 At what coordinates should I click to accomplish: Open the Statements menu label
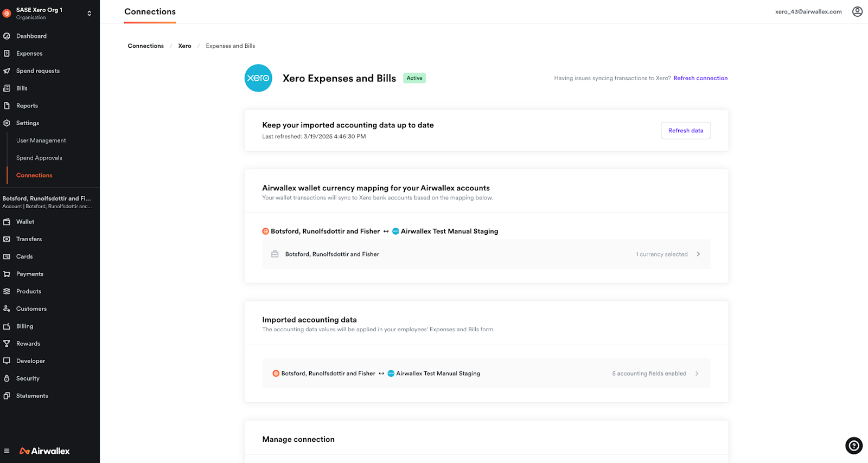click(x=32, y=396)
